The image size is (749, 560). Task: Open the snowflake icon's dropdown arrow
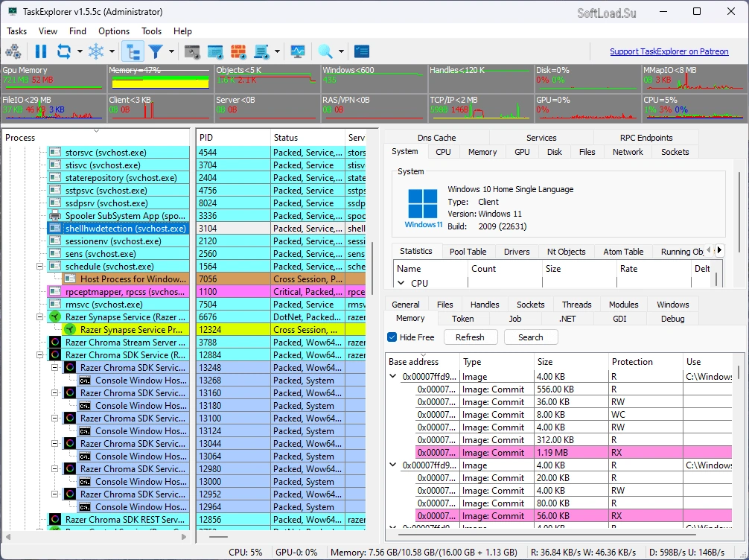[112, 51]
